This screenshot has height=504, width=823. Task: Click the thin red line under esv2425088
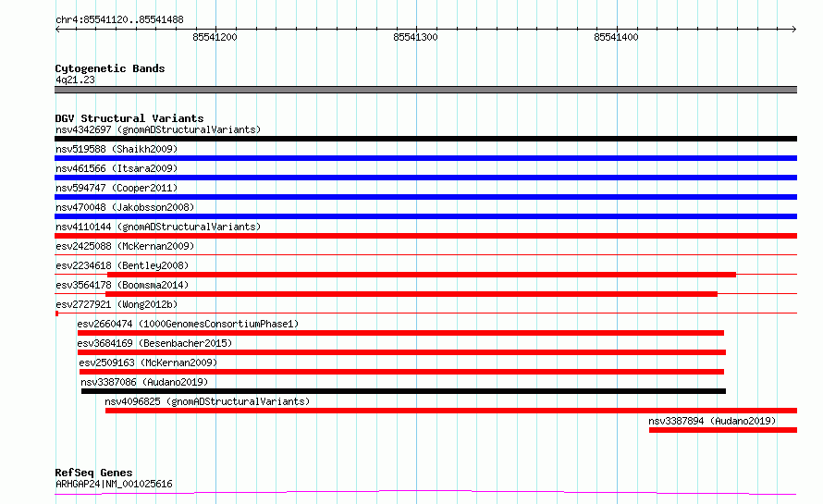click(x=425, y=255)
